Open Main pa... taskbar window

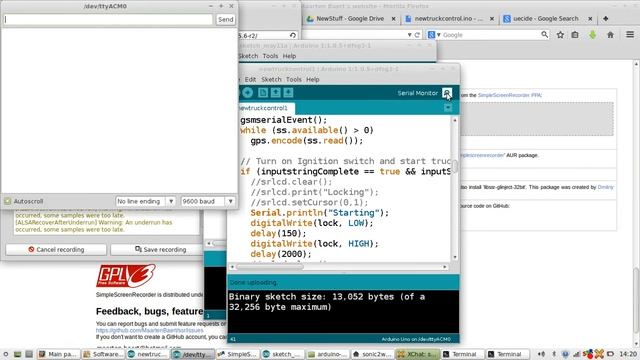click(x=58, y=354)
